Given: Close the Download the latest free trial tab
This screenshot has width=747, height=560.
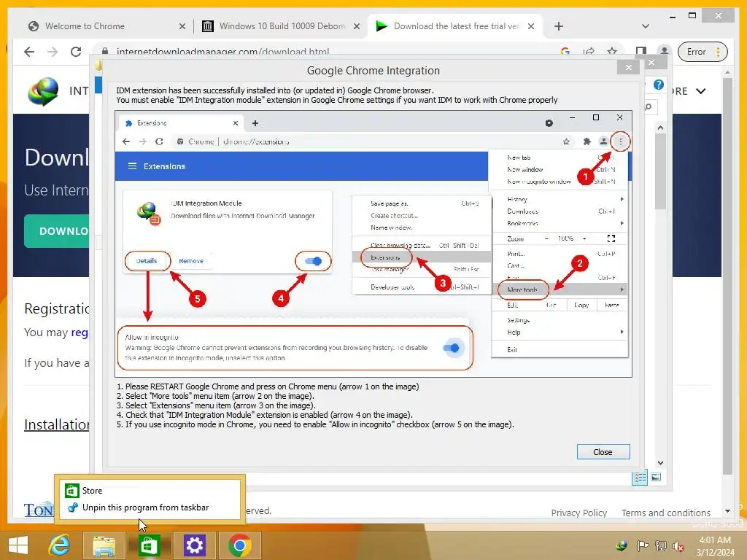Looking at the screenshot, I should 531,27.
